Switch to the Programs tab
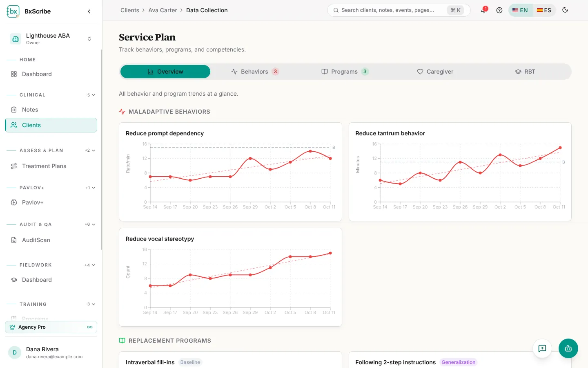 coord(345,72)
